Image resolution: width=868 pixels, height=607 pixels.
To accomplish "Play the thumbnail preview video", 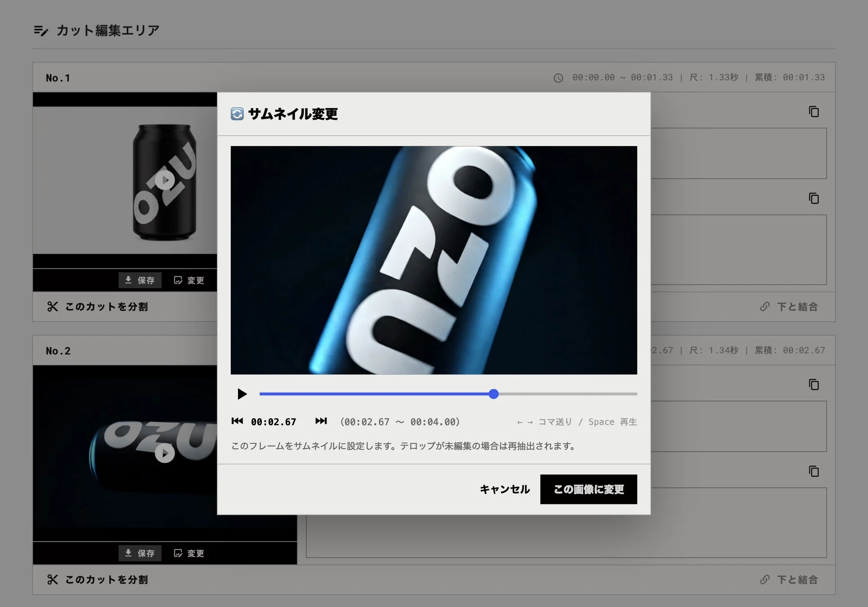I will click(242, 394).
